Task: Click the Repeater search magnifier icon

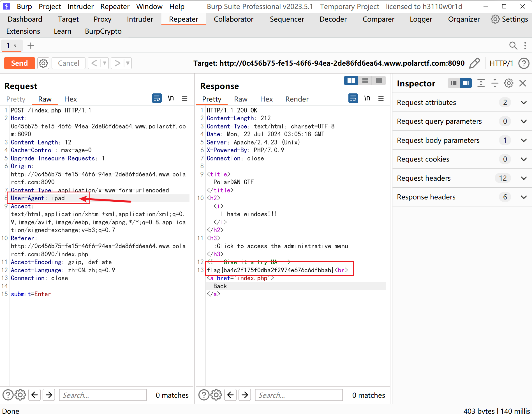Action: 513,45
